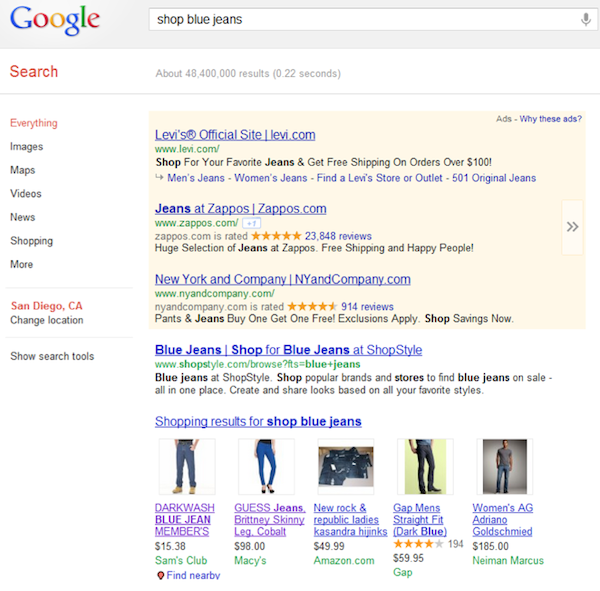This screenshot has width=600, height=591.
Task: Open the Men's Jeans sitelink
Action: pos(196,178)
